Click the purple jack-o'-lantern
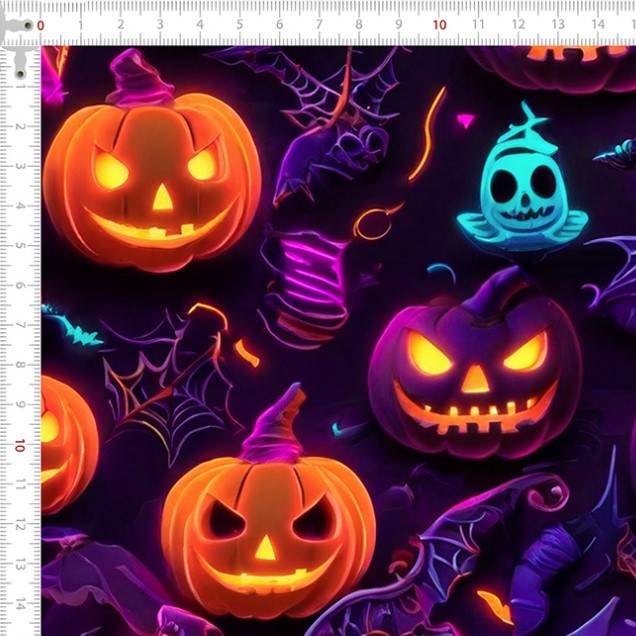636x636 pixels. [475, 363]
